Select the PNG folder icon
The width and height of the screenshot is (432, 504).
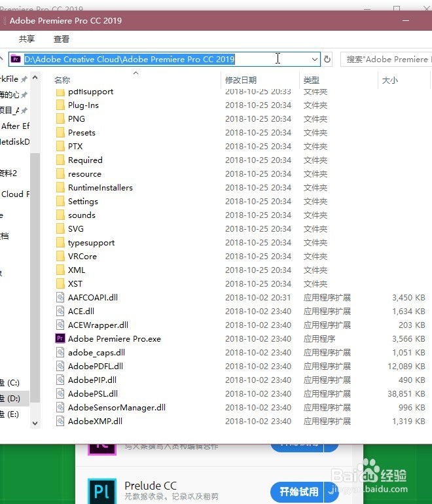click(x=60, y=119)
